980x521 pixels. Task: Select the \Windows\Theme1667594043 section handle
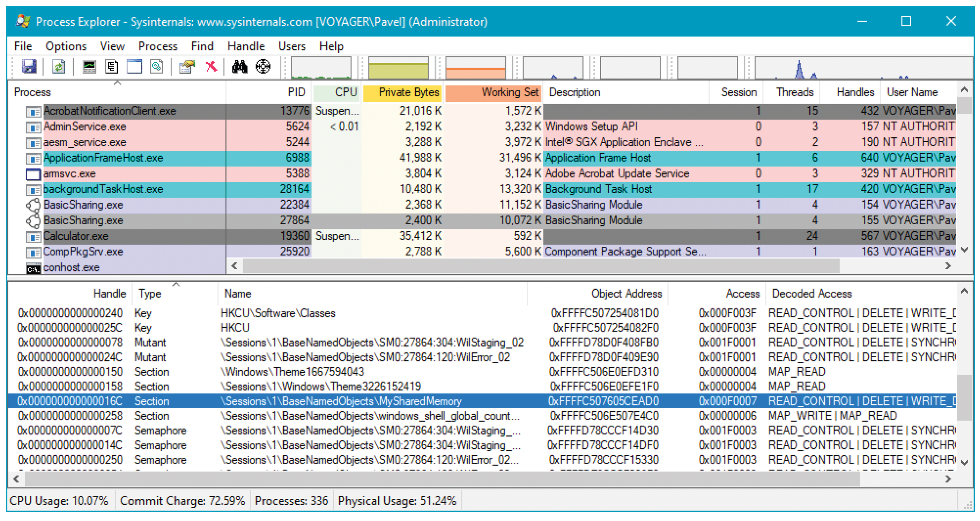pos(482,372)
